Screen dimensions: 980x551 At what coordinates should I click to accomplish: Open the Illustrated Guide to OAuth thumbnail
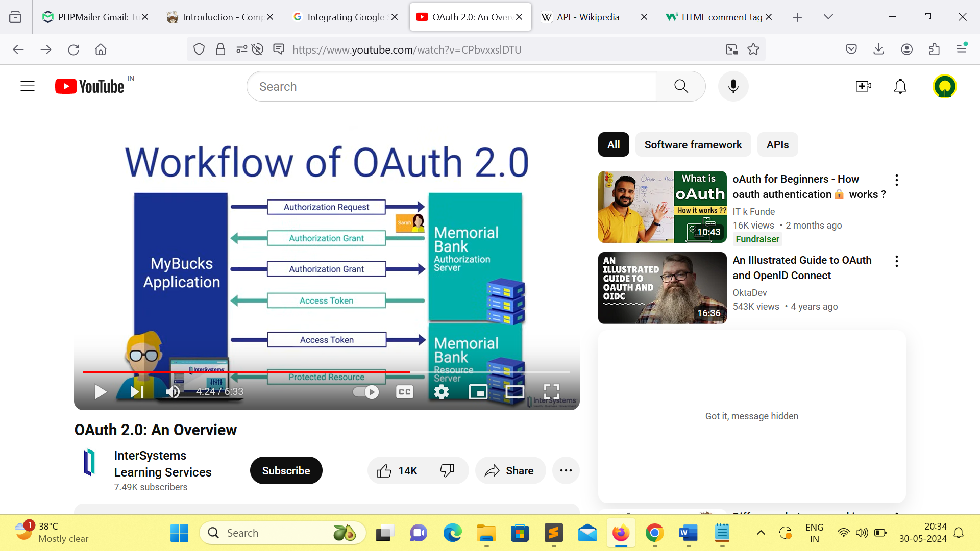tap(662, 288)
